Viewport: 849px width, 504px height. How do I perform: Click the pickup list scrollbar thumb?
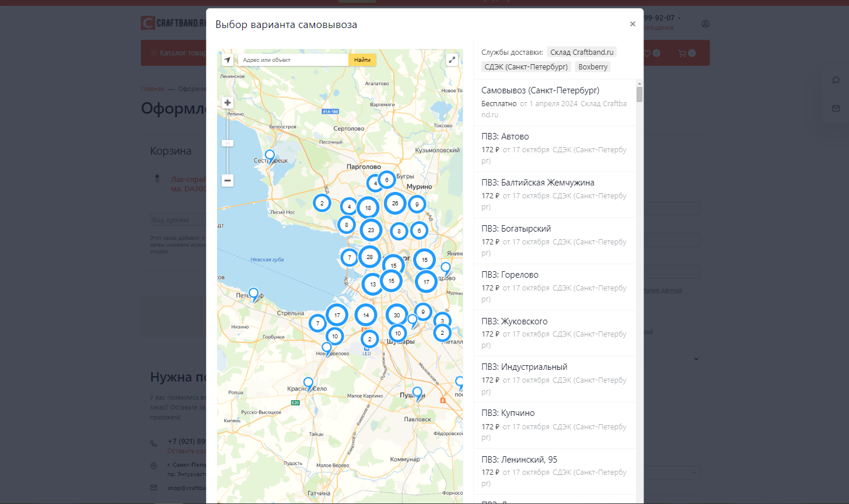640,94
